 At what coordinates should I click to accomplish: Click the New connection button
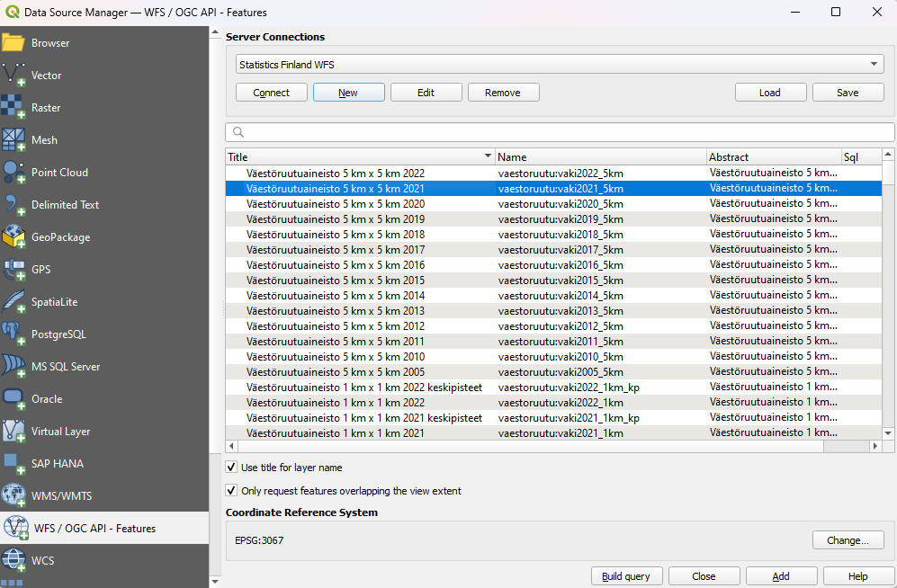tap(349, 92)
